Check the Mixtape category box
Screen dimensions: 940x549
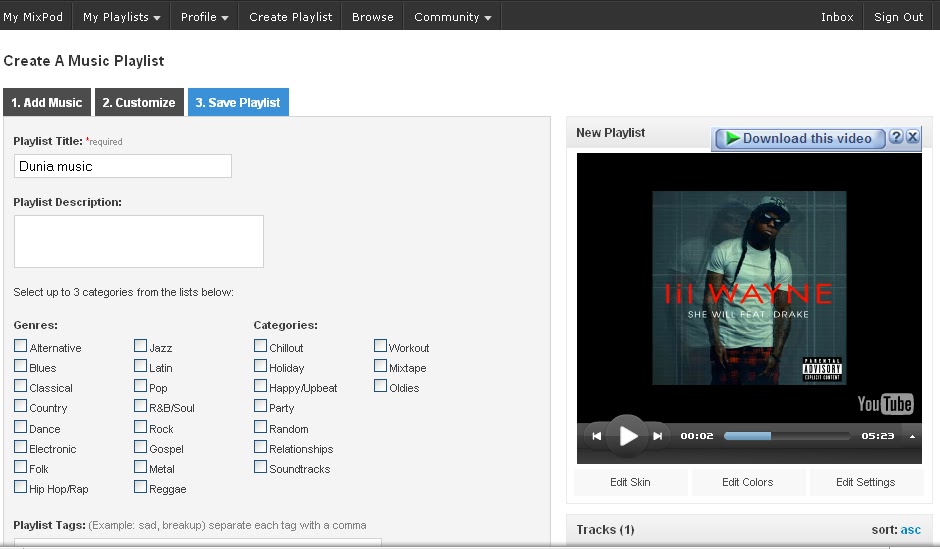tap(380, 366)
